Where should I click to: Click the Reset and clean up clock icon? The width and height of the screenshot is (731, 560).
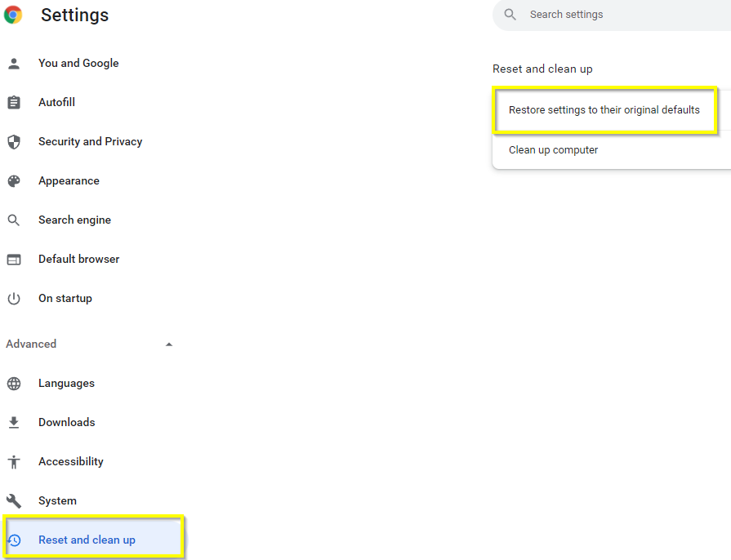coord(14,540)
